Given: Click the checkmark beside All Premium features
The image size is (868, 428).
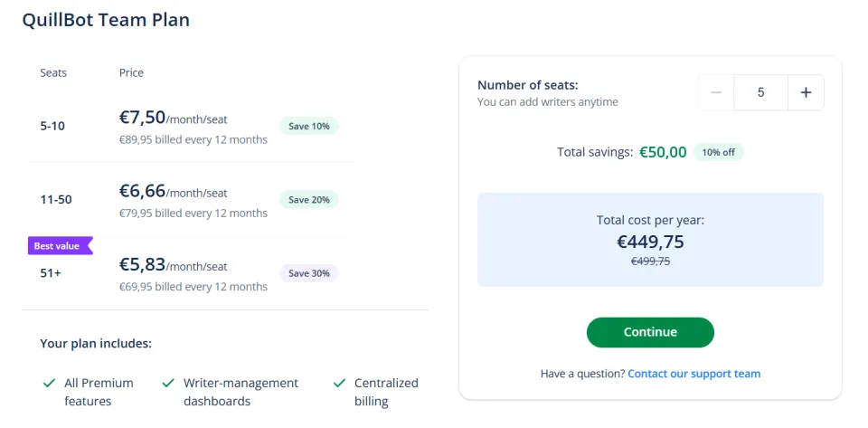Looking at the screenshot, I should pyautogui.click(x=49, y=383).
